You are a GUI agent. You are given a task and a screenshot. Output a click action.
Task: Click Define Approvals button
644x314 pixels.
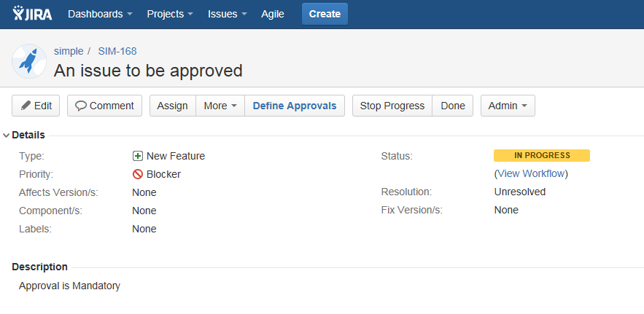[294, 106]
